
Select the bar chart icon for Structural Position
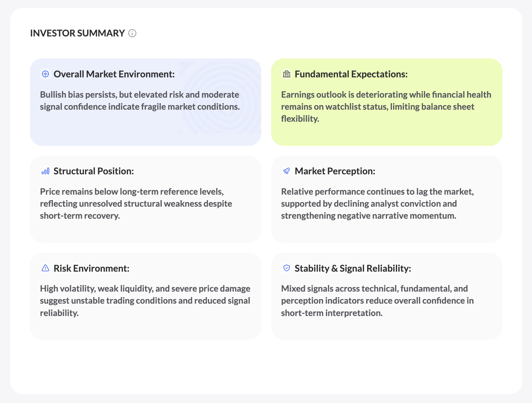tap(45, 171)
